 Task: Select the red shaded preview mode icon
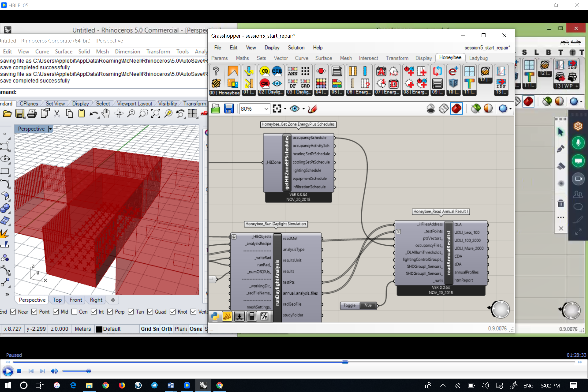point(456,109)
